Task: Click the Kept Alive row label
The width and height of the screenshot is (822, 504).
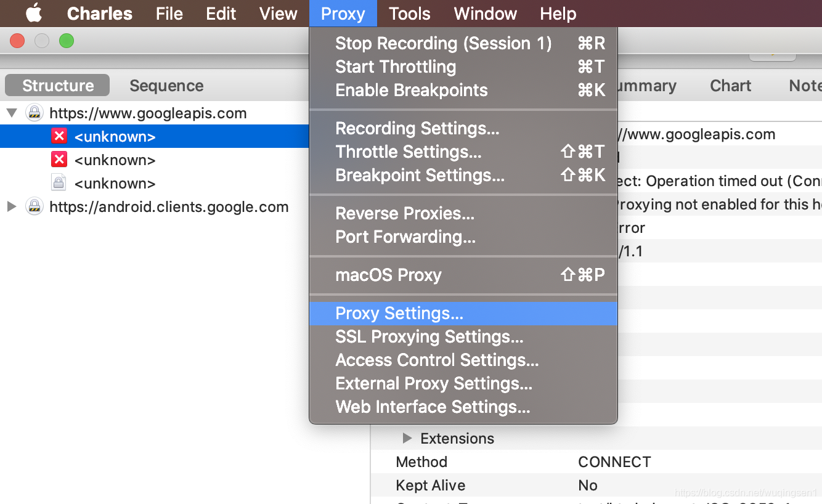Action: click(430, 486)
